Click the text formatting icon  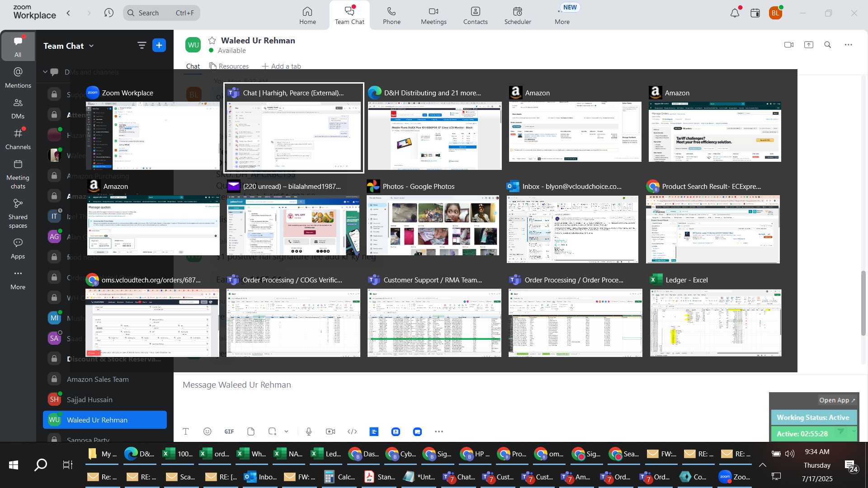[x=186, y=432]
